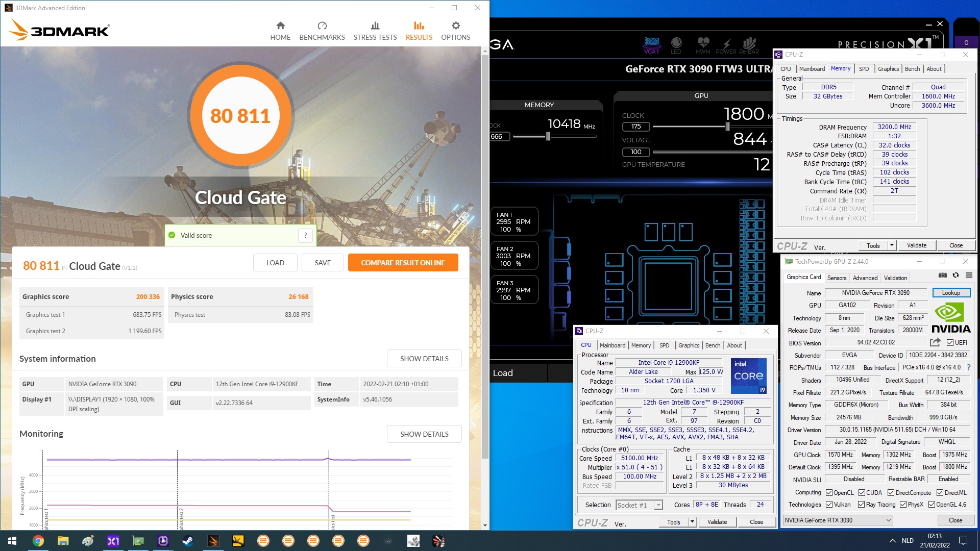Open Google Chrome from the taskbar

(38, 541)
